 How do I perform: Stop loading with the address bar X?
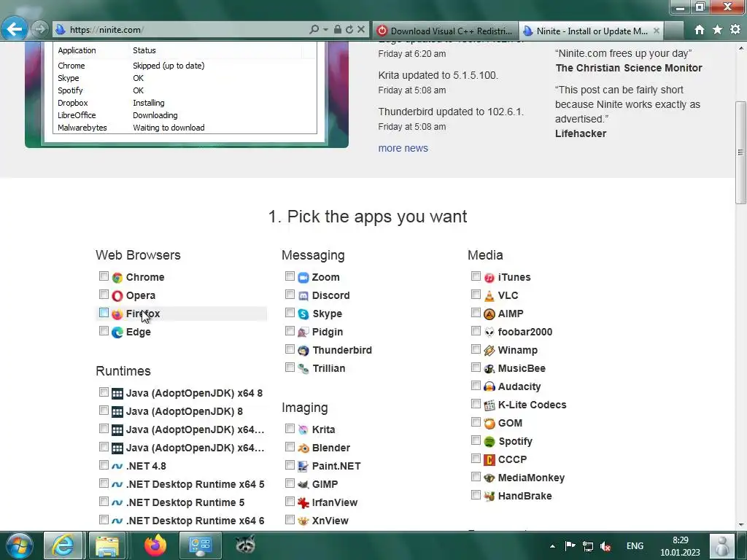361,29
